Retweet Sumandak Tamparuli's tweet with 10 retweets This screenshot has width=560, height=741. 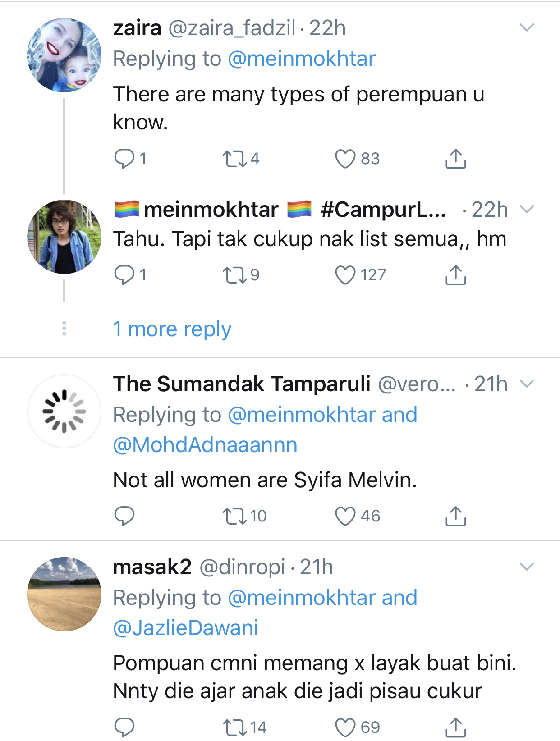click(x=235, y=516)
